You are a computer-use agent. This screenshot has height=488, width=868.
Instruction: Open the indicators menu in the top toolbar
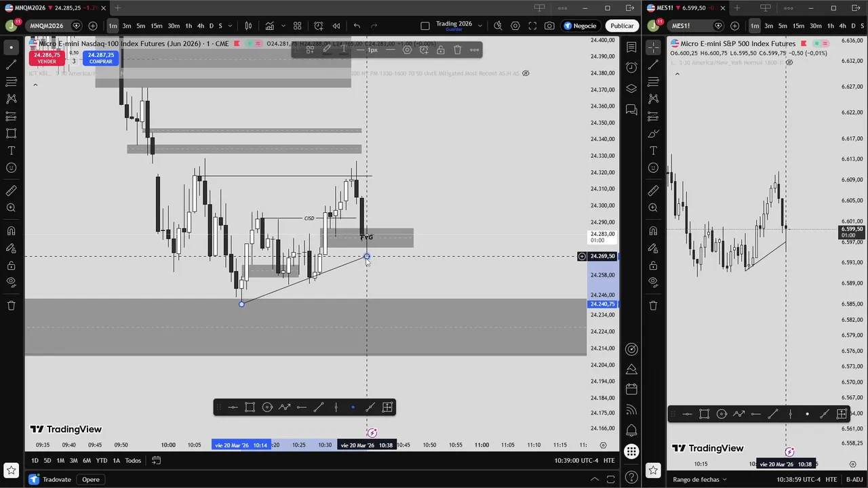270,26
